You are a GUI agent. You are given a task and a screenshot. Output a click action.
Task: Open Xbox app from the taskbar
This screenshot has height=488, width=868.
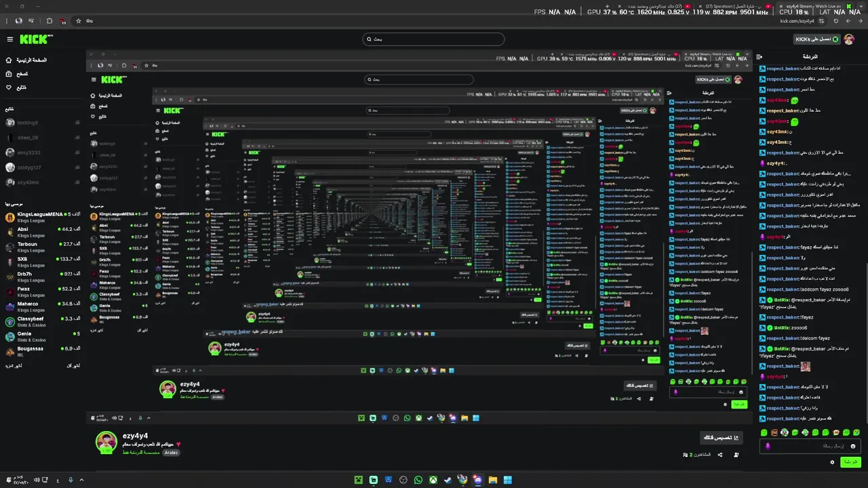(433, 480)
